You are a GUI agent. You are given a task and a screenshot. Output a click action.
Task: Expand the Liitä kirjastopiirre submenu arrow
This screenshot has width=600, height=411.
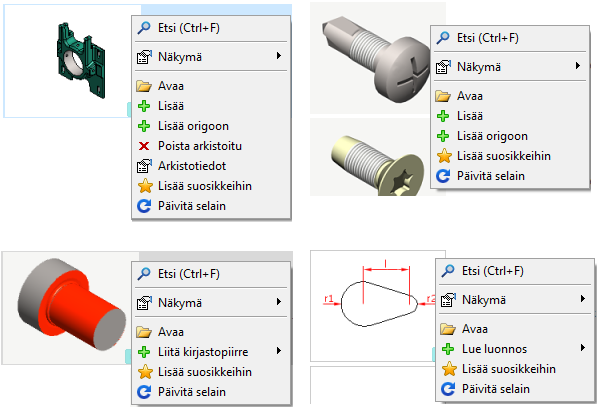click(x=278, y=351)
